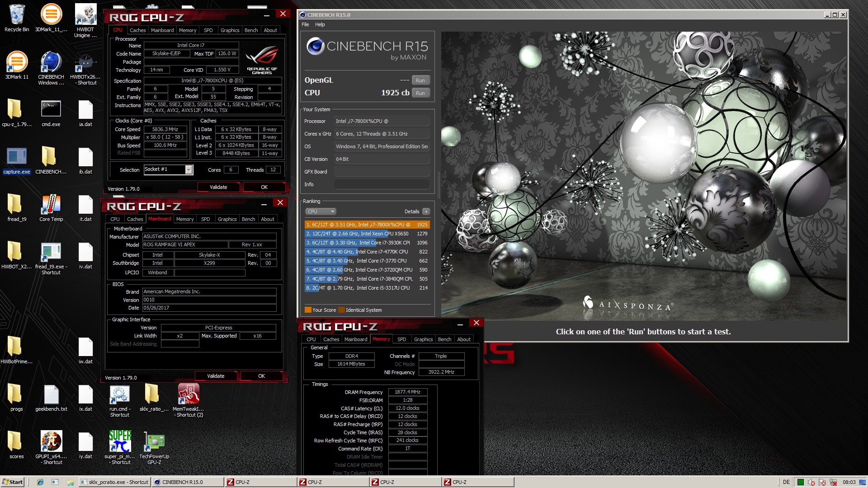Viewport: 868px width, 488px height.
Task: Switch to CINEBENCH R15.0 taskbar button
Action: coord(188,482)
